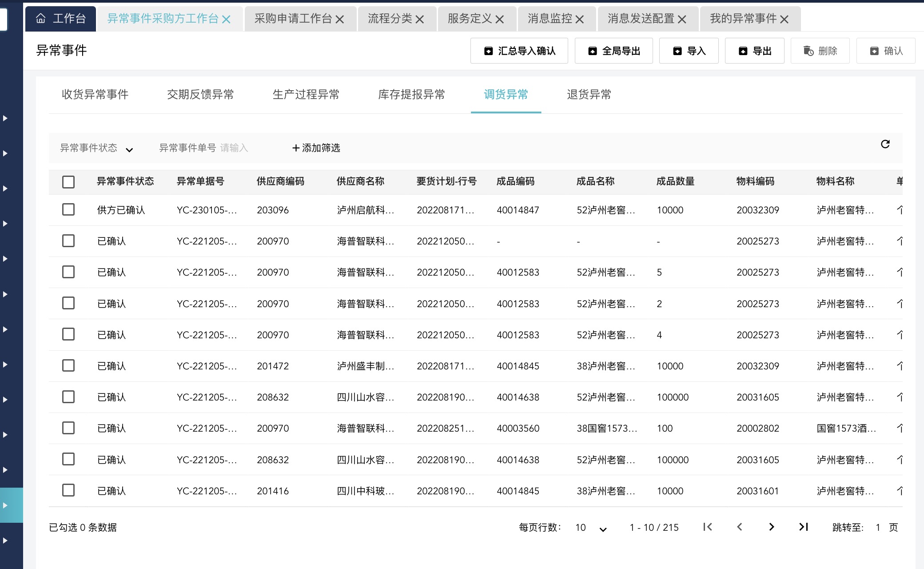The image size is (924, 569).
Task: Close the 流程分类 tab
Action: (x=420, y=19)
